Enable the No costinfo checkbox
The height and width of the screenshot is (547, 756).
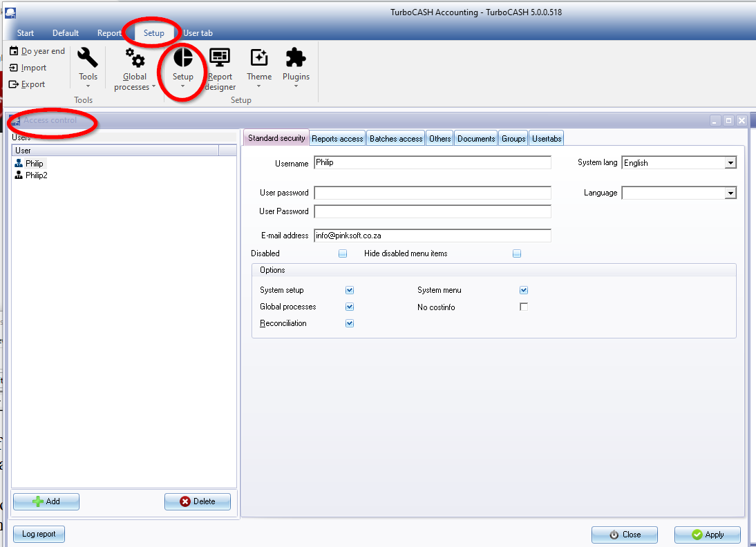(524, 307)
